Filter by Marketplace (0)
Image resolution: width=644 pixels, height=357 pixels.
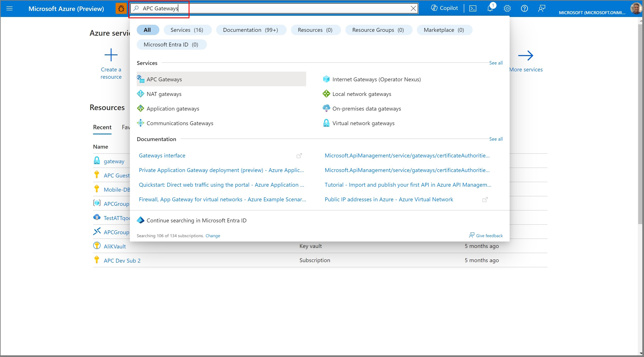(x=444, y=30)
